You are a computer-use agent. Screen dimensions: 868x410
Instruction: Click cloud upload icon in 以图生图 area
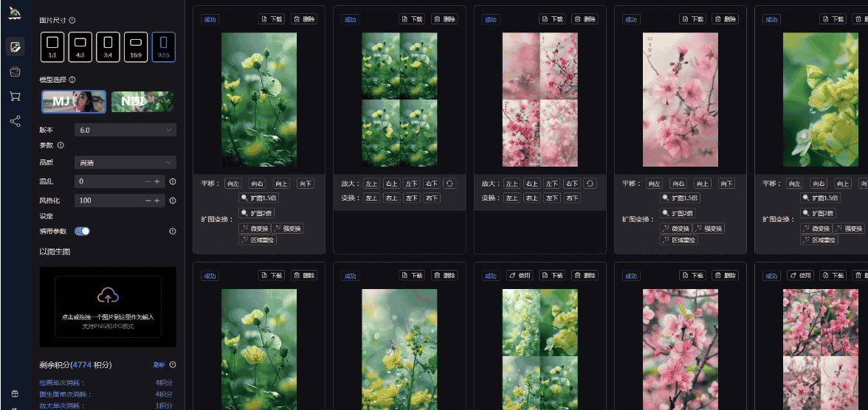108,296
